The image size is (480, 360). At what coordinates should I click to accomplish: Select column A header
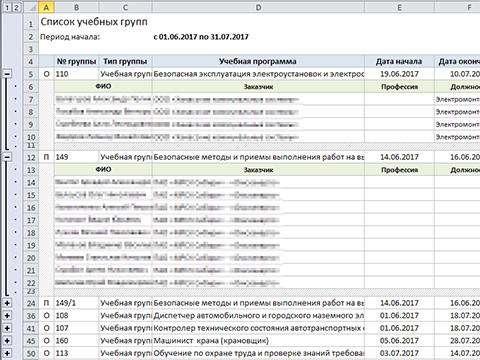point(46,7)
